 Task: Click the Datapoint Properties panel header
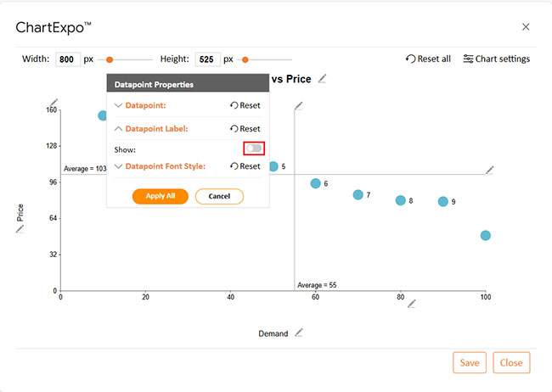[x=188, y=84]
